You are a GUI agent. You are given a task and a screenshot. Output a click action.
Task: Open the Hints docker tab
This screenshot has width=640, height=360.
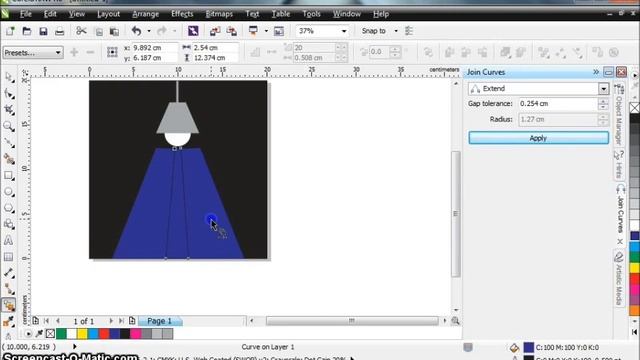point(619,164)
